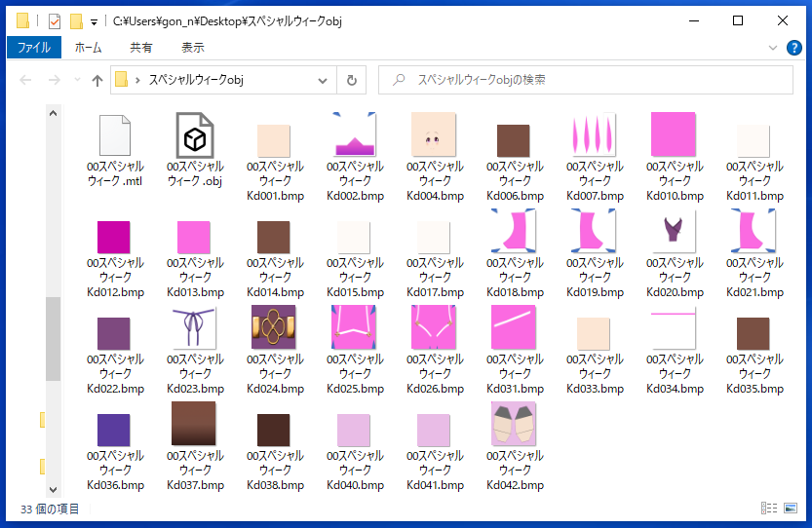812x528 pixels.
Task: Click the address bar folder path
Action: [x=196, y=80]
